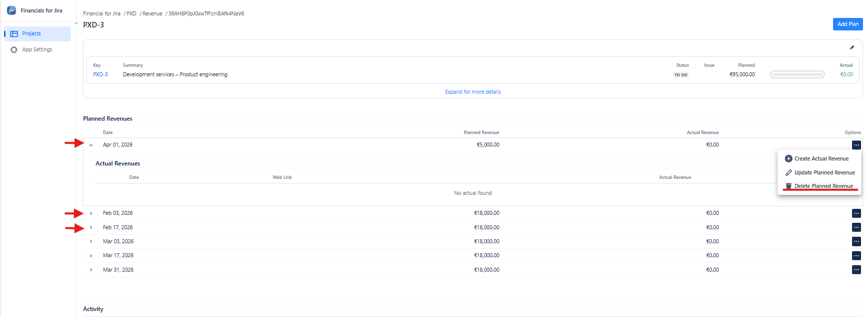Collapse the sidebar with the double chevron

76,23
